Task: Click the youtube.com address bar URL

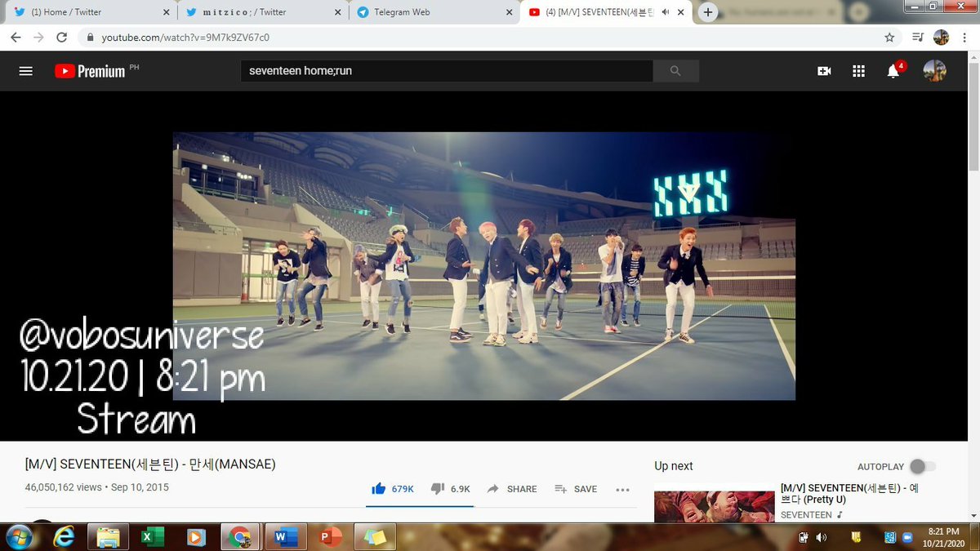Action: [185, 38]
